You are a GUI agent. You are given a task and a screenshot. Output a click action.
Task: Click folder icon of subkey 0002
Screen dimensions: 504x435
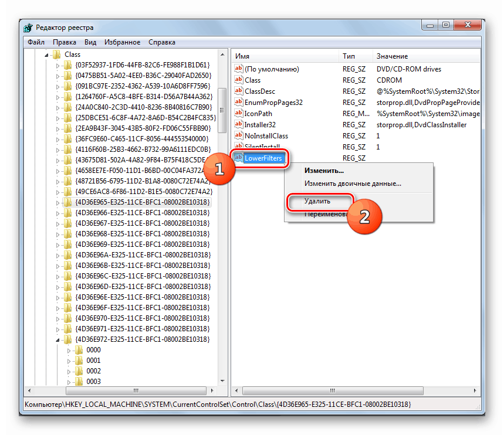79,371
